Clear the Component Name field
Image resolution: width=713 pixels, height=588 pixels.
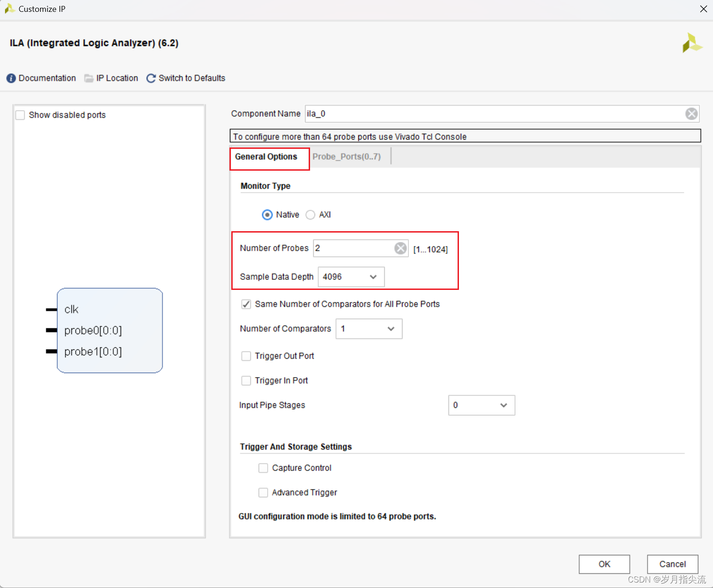click(691, 114)
